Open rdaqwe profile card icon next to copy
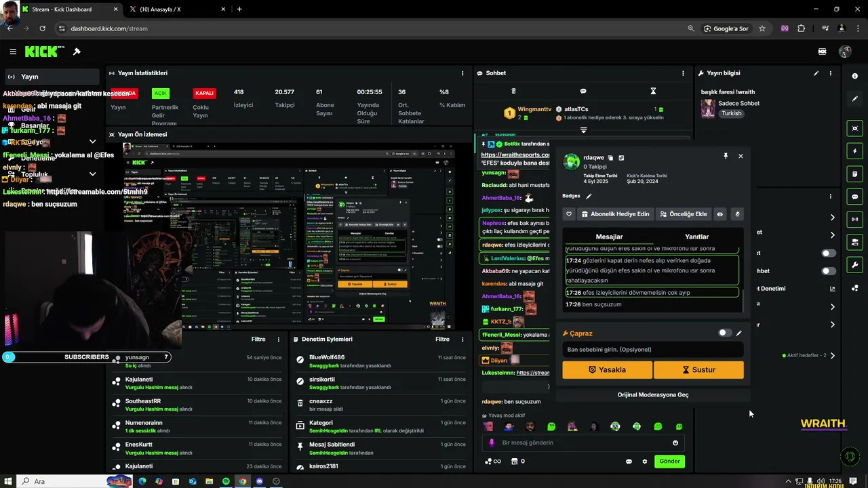The width and height of the screenshot is (868, 488). pos(621,158)
